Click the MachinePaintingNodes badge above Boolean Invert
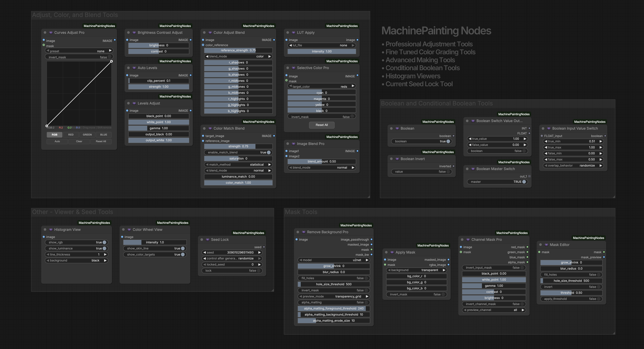 click(438, 152)
